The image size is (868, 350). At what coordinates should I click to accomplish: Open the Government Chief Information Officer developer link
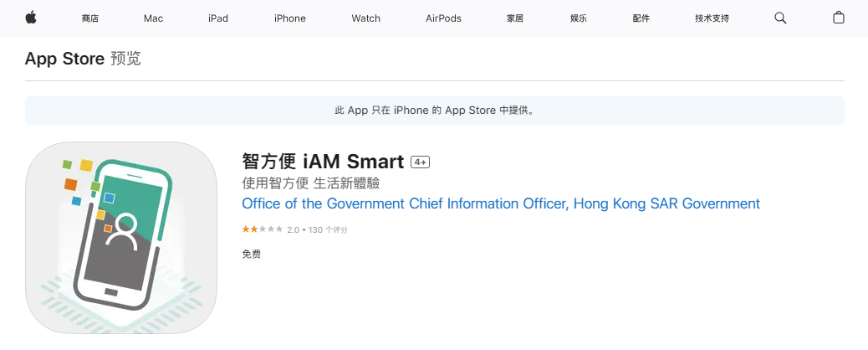click(501, 203)
